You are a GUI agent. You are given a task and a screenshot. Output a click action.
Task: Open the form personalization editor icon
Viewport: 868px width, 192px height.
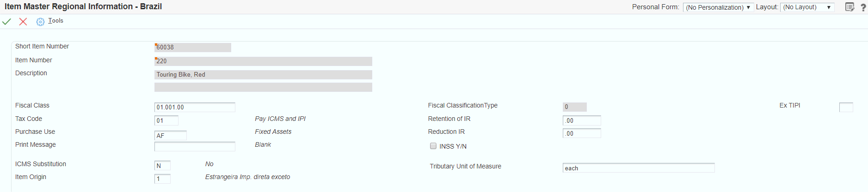pyautogui.click(x=850, y=7)
